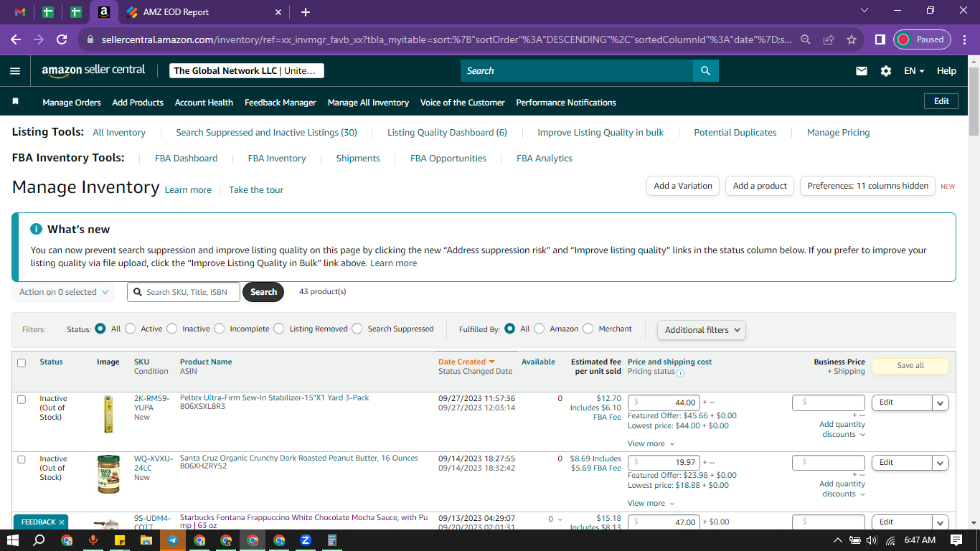Open the Santa Cruz Peanut Butter product thumbnail

click(108, 474)
